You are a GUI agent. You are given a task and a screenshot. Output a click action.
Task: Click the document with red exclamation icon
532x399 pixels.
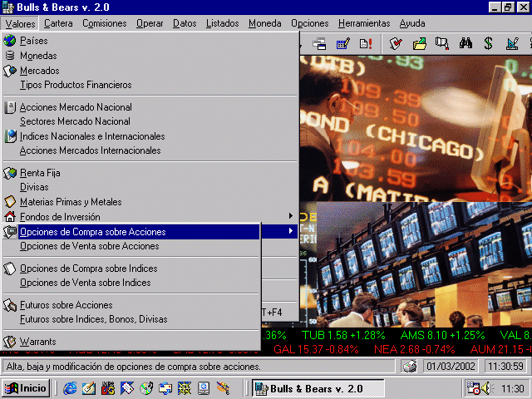coord(366,44)
